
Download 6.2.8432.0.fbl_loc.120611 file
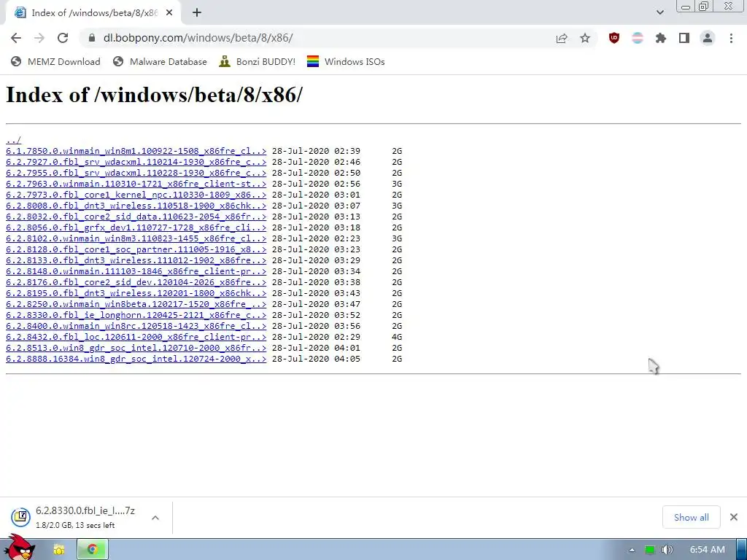pyautogui.click(x=136, y=337)
